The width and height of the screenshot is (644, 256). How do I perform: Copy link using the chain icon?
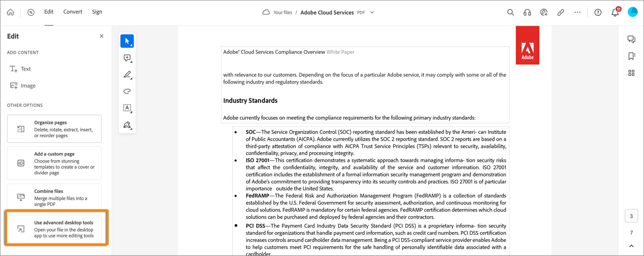[560, 12]
